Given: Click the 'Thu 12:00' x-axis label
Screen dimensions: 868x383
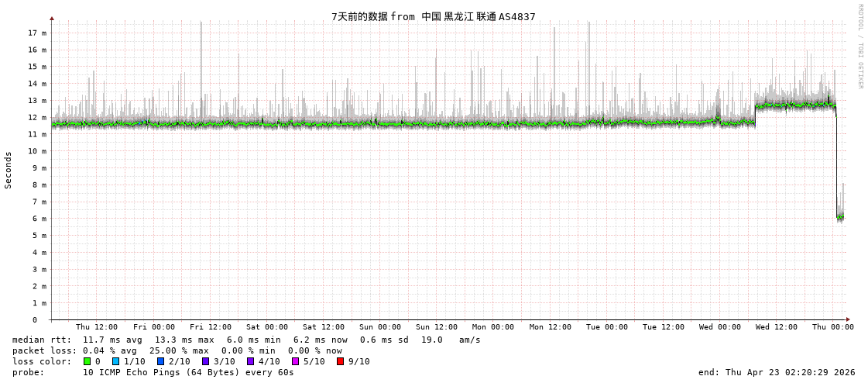Looking at the screenshot, I should pos(97,327).
